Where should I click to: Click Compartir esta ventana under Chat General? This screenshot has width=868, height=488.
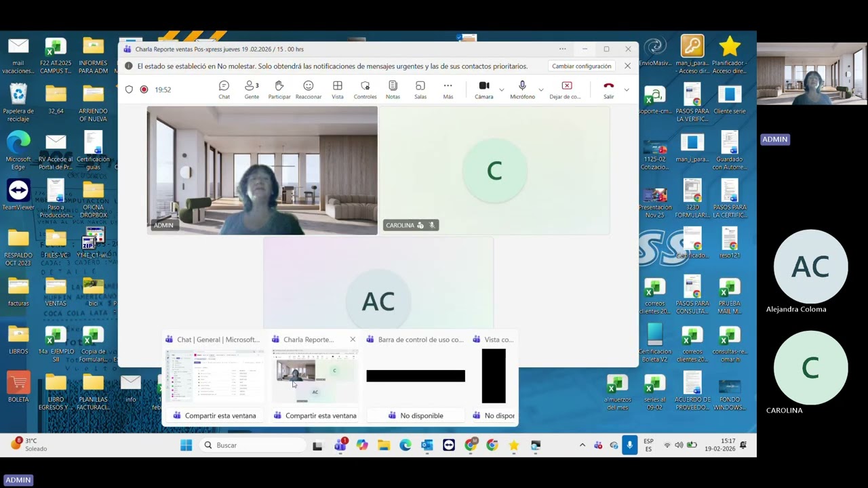point(214,415)
